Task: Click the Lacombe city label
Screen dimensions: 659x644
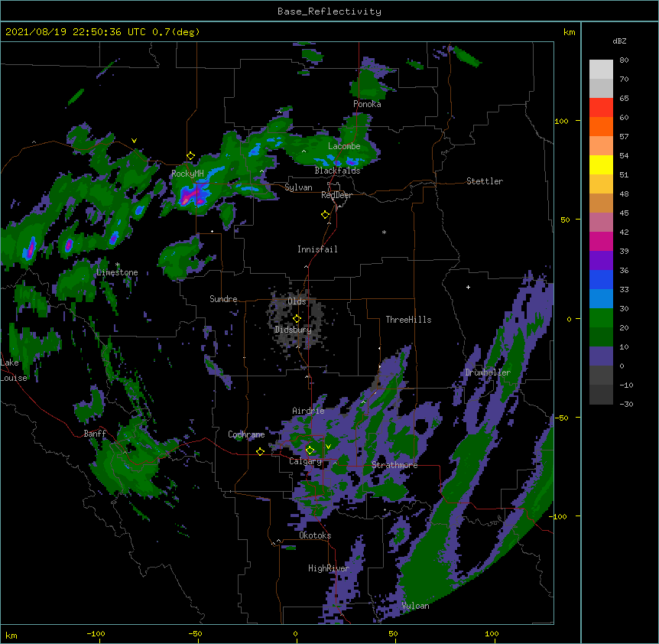Action: point(344,146)
